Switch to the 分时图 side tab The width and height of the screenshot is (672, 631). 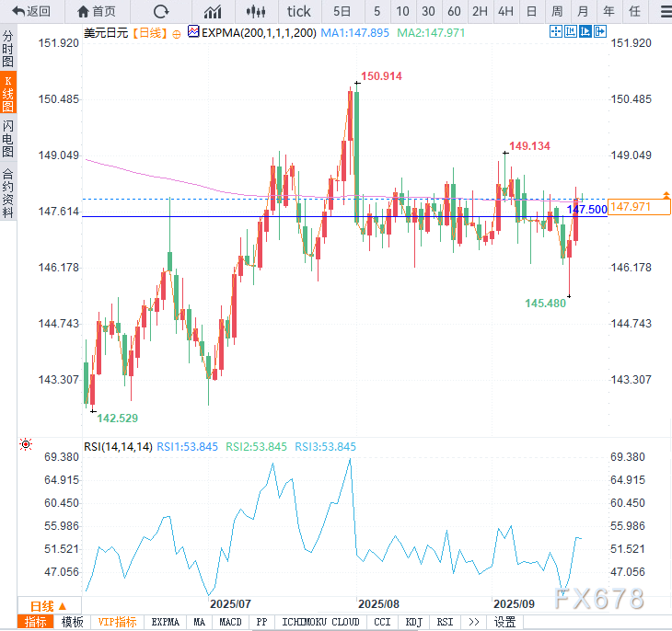click(7, 49)
